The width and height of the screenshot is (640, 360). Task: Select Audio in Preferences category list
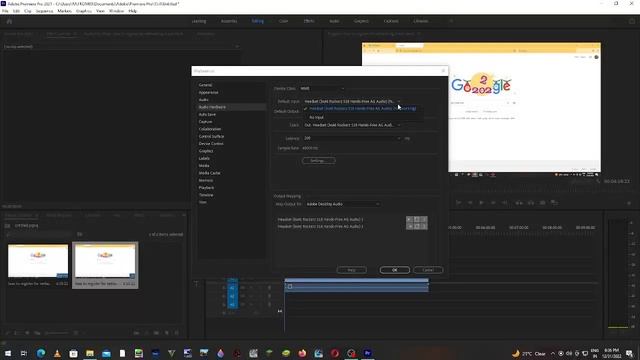point(203,100)
